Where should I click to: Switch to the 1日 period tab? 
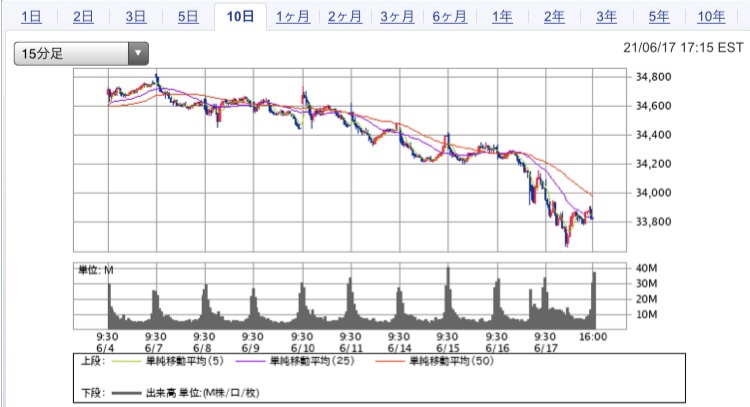[x=31, y=17]
